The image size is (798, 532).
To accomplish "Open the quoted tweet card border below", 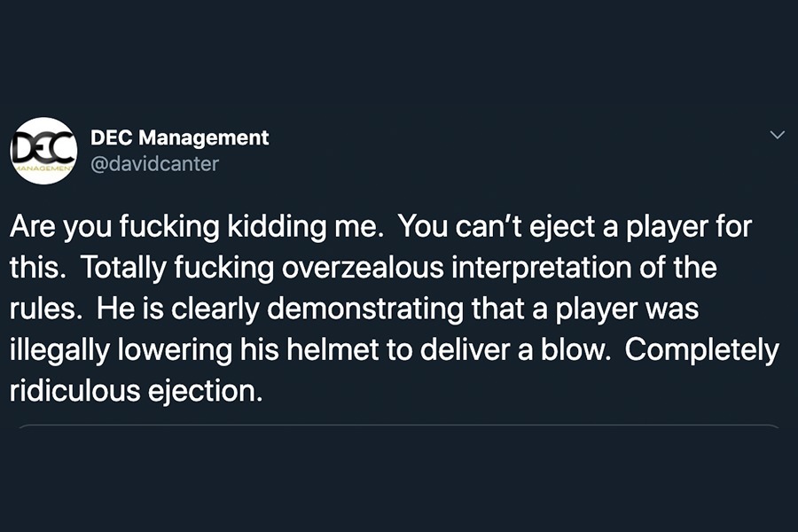I will coord(399,426).
